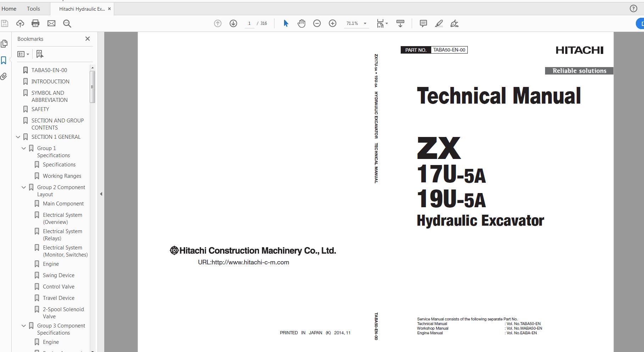Open the INTRODUCTION bookmark
This screenshot has width=644, height=352.
coord(50,82)
